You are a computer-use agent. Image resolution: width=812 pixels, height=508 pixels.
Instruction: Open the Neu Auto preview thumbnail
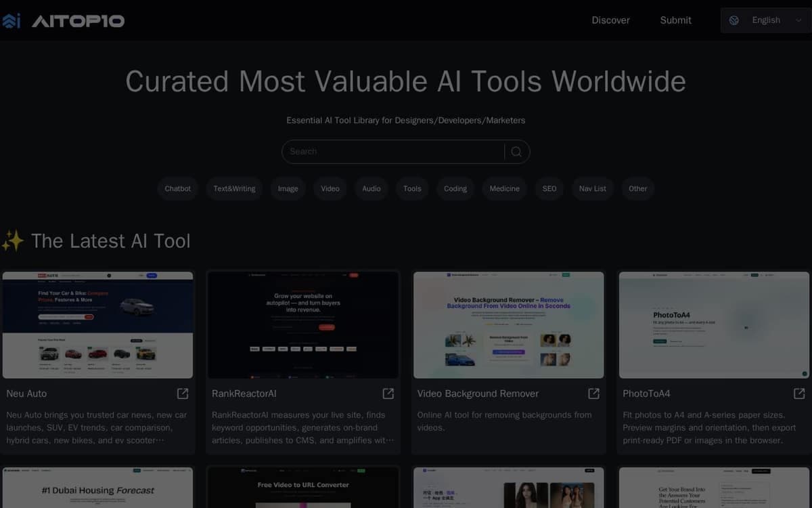click(x=97, y=325)
